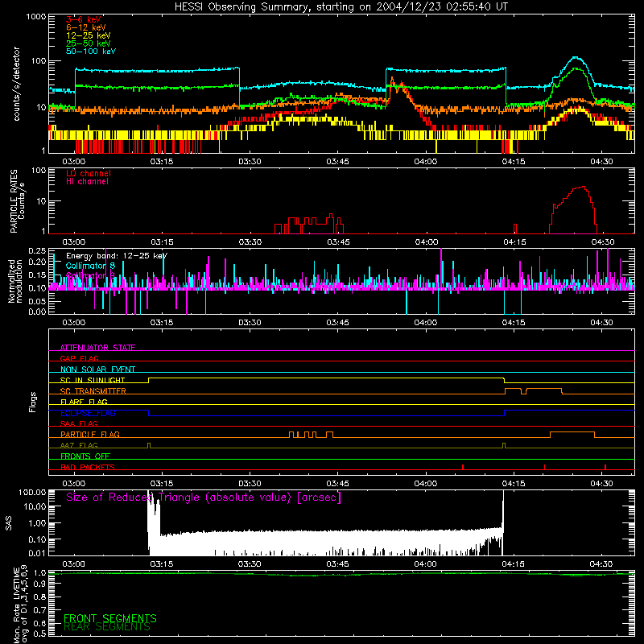
Task: Select the 'FRONT SEGMENTS' legend label
Action: [x=110, y=618]
